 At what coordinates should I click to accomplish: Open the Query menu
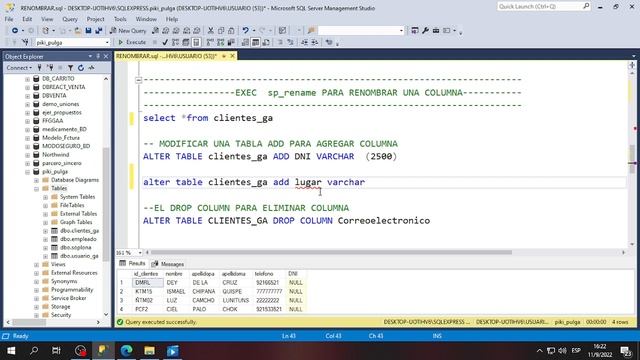tap(70, 19)
